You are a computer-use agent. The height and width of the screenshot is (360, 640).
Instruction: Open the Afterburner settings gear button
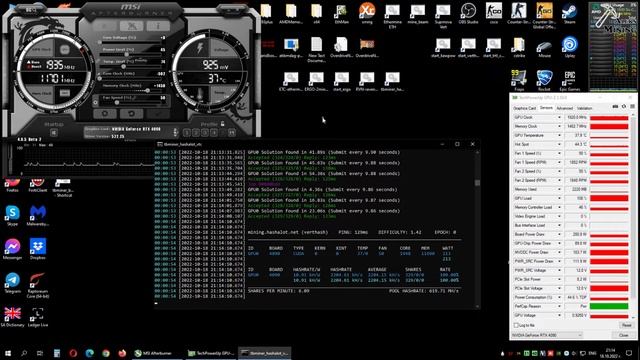(105, 113)
